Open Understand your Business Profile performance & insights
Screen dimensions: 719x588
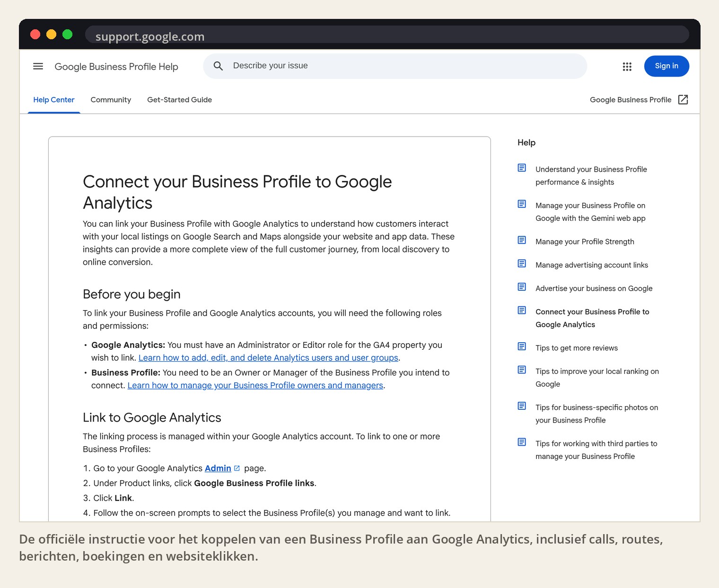point(591,176)
